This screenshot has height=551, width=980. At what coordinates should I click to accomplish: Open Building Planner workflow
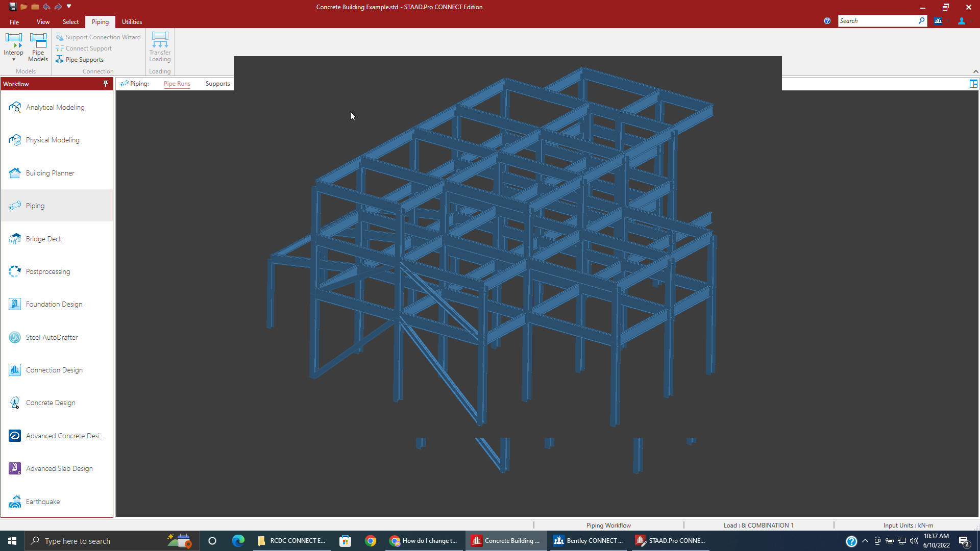pyautogui.click(x=57, y=173)
